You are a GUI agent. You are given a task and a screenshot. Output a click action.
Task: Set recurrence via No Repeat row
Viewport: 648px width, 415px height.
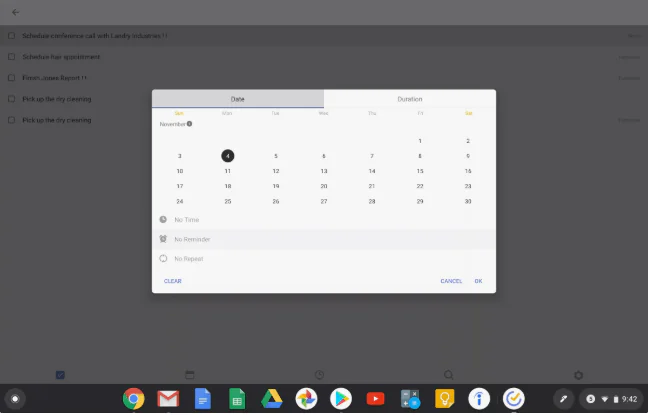(x=324, y=258)
